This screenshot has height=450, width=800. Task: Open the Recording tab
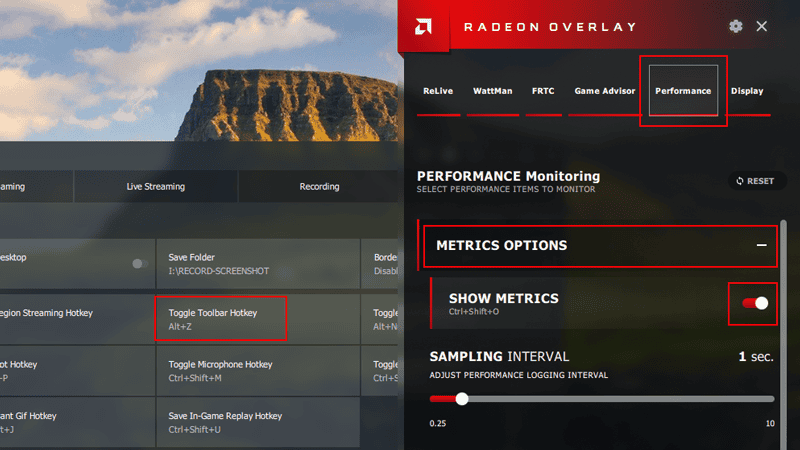click(319, 186)
